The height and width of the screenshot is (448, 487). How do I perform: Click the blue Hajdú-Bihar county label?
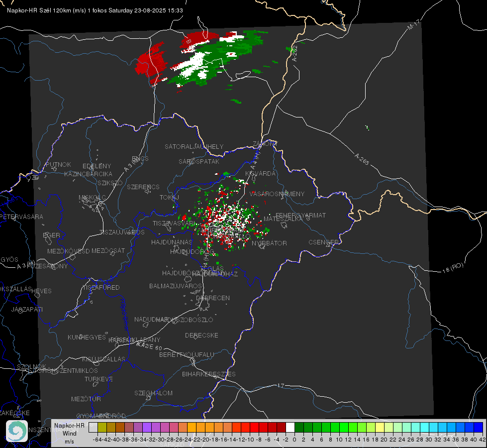pos(124,315)
